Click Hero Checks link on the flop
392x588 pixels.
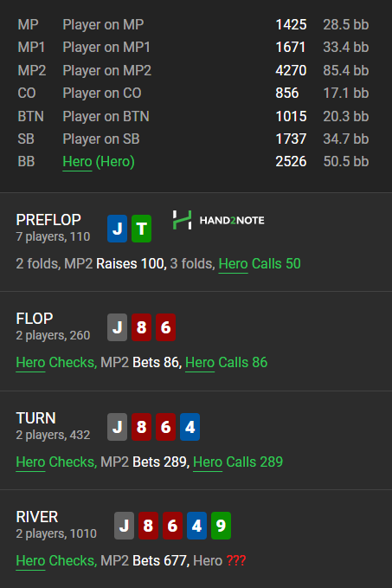click(56, 363)
